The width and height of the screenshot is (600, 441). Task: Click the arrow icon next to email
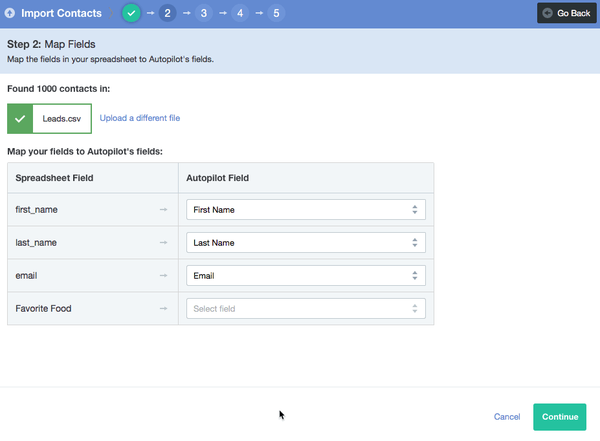tap(163, 275)
